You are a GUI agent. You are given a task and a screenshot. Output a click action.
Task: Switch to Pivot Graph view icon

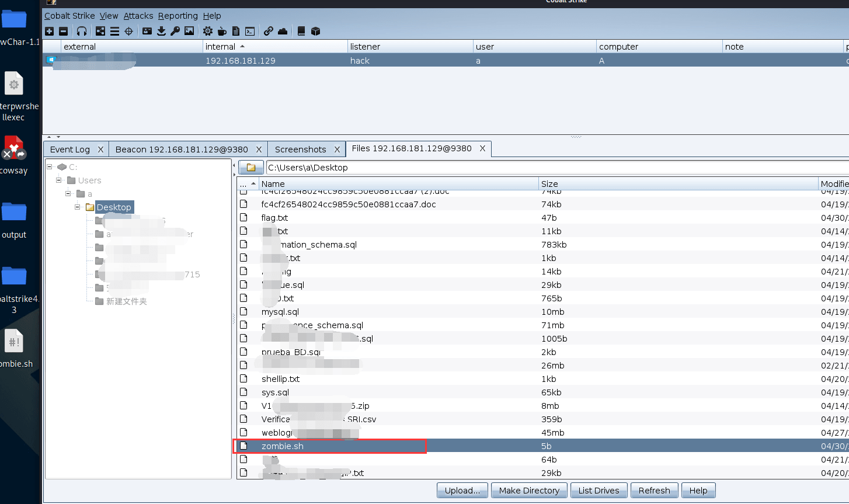100,31
